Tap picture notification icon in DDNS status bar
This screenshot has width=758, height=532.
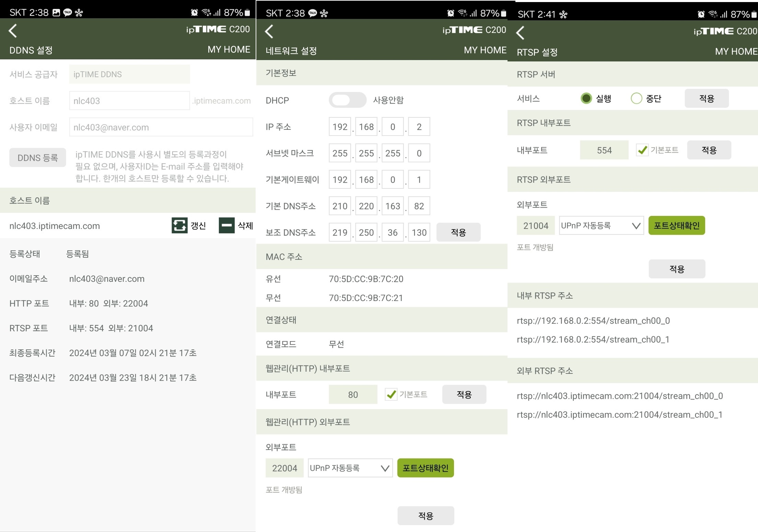point(56,13)
